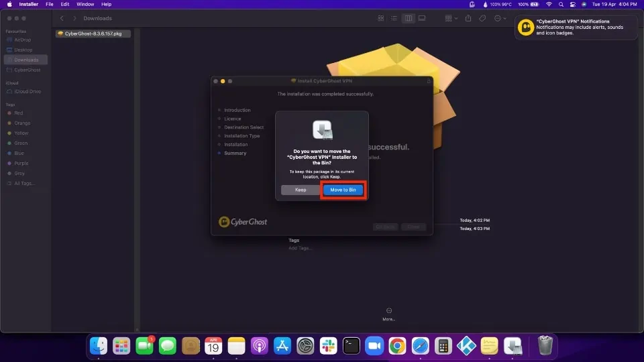The height and width of the screenshot is (362, 644).
Task: Open the File menu
Action: [49, 4]
